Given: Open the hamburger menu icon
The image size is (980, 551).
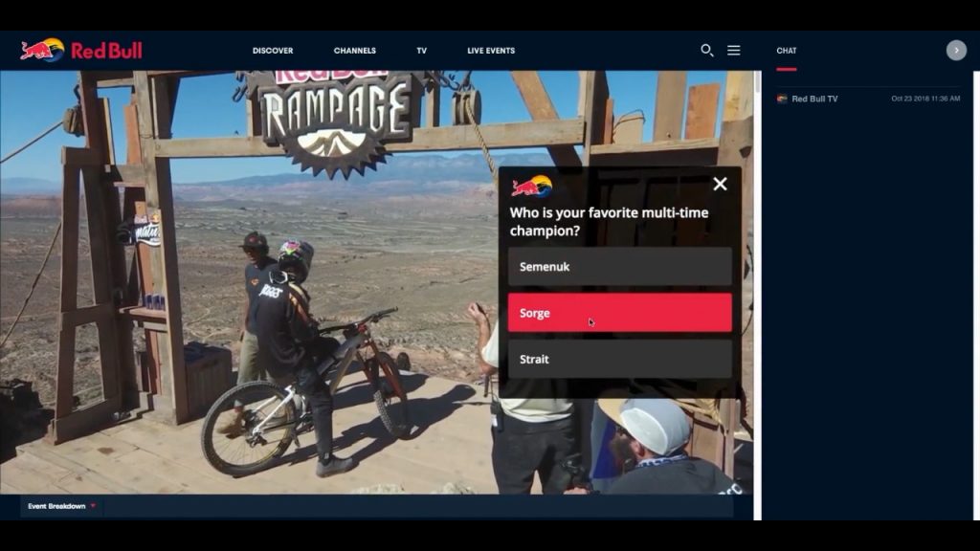Looking at the screenshot, I should click(x=734, y=51).
